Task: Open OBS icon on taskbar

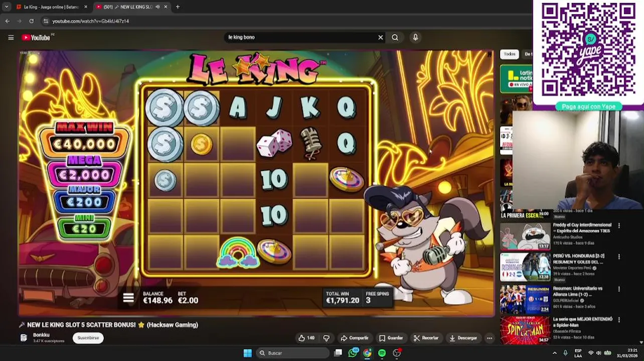Action: tap(397, 353)
